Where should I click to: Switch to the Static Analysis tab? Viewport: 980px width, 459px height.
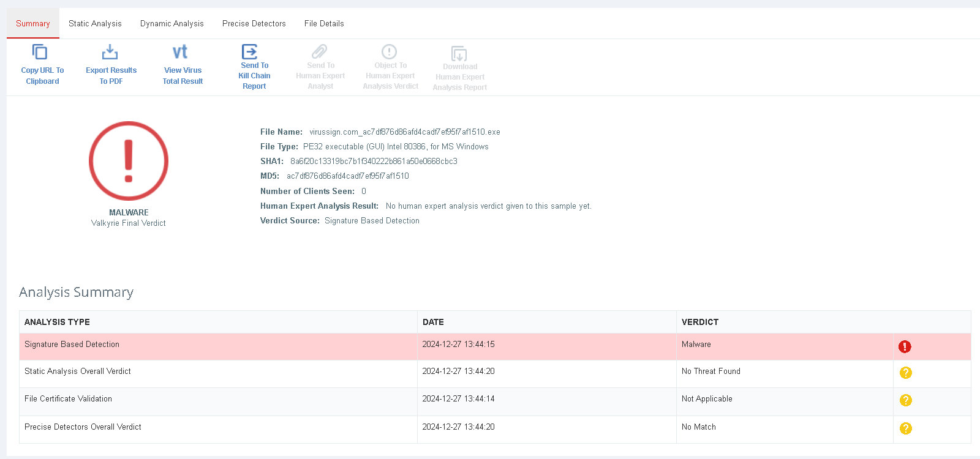tap(95, 24)
